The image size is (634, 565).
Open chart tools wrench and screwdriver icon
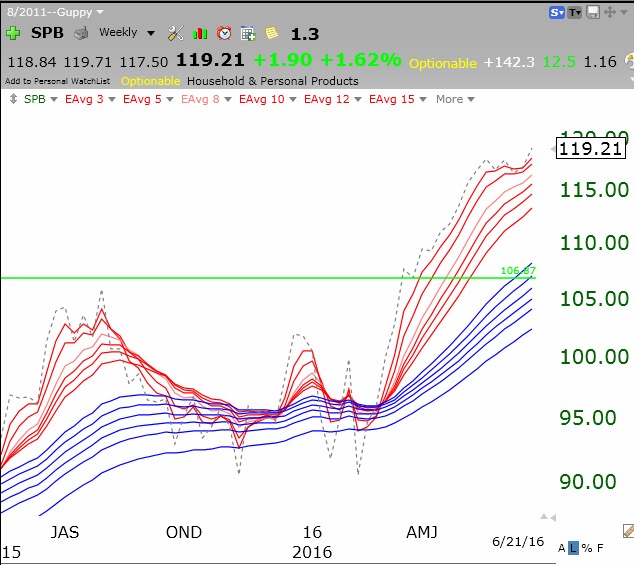[x=175, y=33]
